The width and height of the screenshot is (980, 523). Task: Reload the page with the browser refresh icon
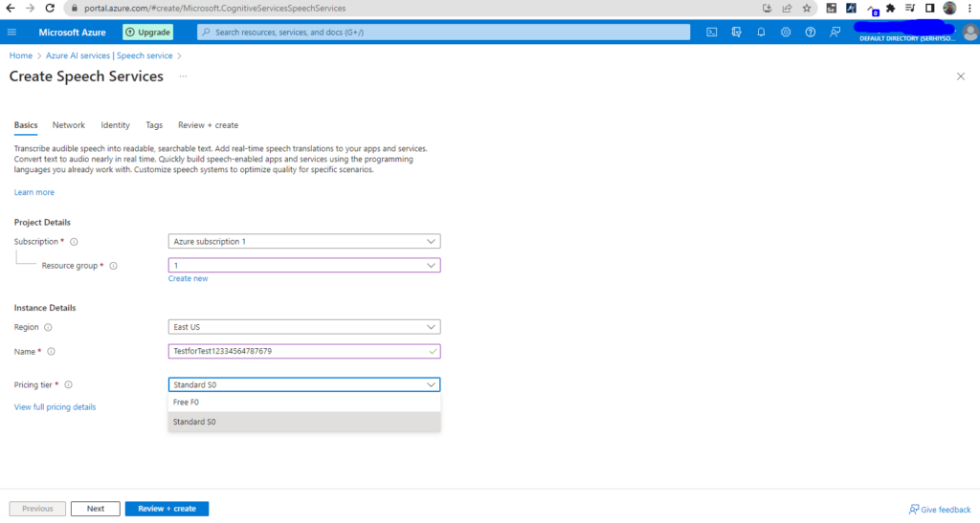point(50,8)
